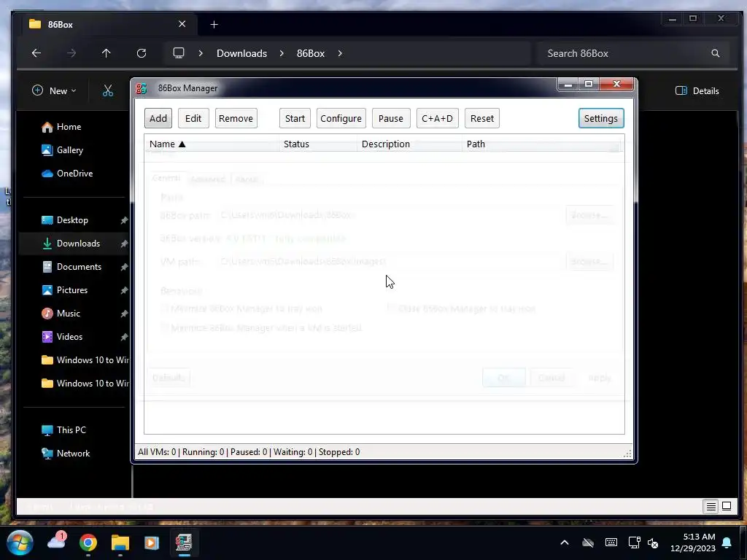Click the Cut scissors icon
This screenshot has height=560, width=747.
[108, 90]
